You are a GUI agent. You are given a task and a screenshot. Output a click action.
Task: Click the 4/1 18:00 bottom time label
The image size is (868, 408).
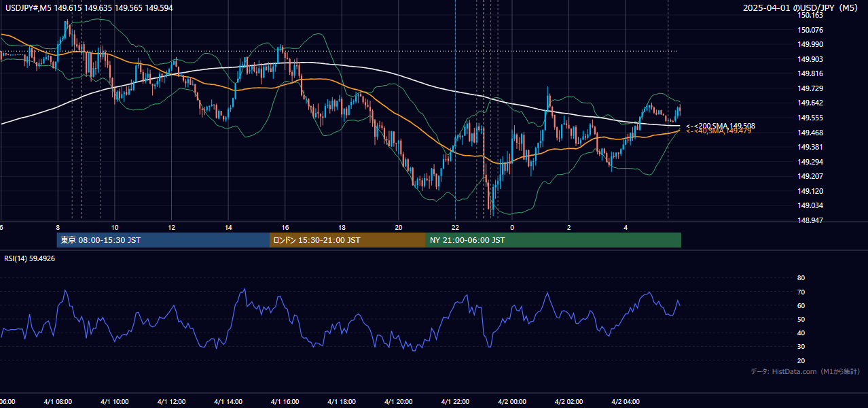click(342, 402)
